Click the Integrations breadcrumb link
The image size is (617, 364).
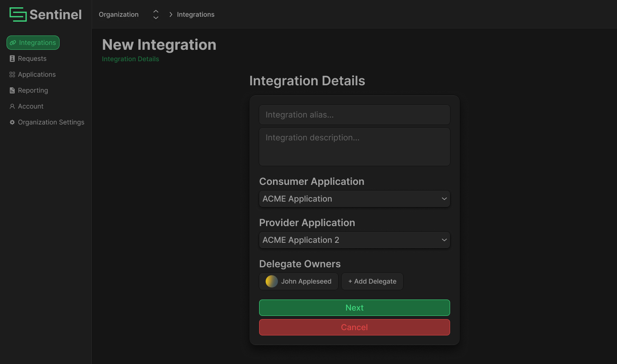(195, 14)
